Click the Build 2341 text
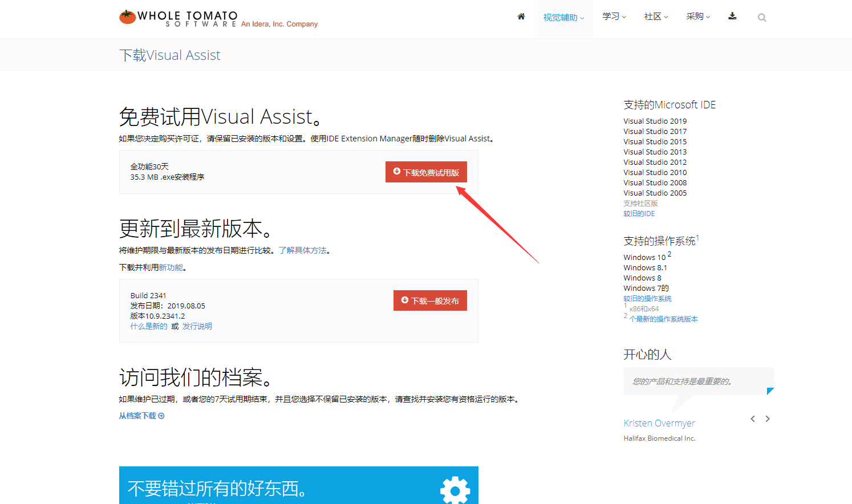The image size is (852, 504). pyautogui.click(x=148, y=295)
